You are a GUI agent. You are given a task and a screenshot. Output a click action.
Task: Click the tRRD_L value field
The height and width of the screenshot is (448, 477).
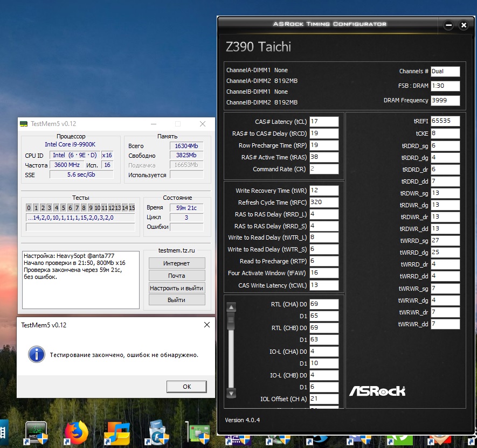[x=324, y=214]
